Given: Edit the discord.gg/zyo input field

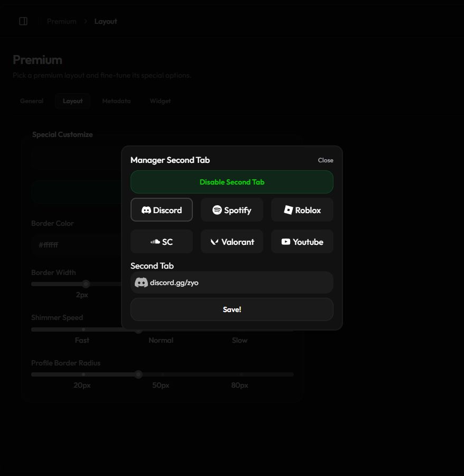Looking at the screenshot, I should coord(232,282).
